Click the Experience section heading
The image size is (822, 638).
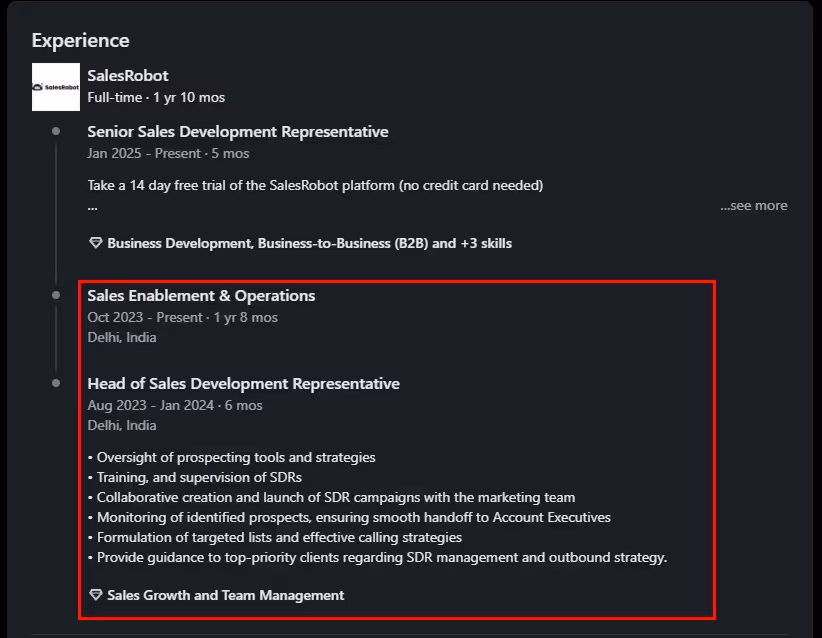point(80,40)
